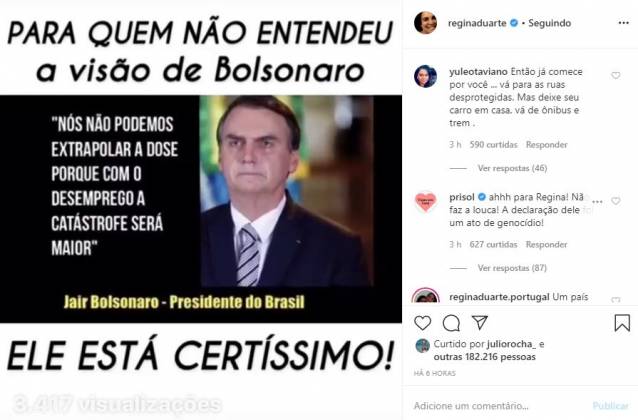This screenshot has height=420, width=638.
Task: Like yuleotaviano's comment heart
Action: tap(616, 75)
